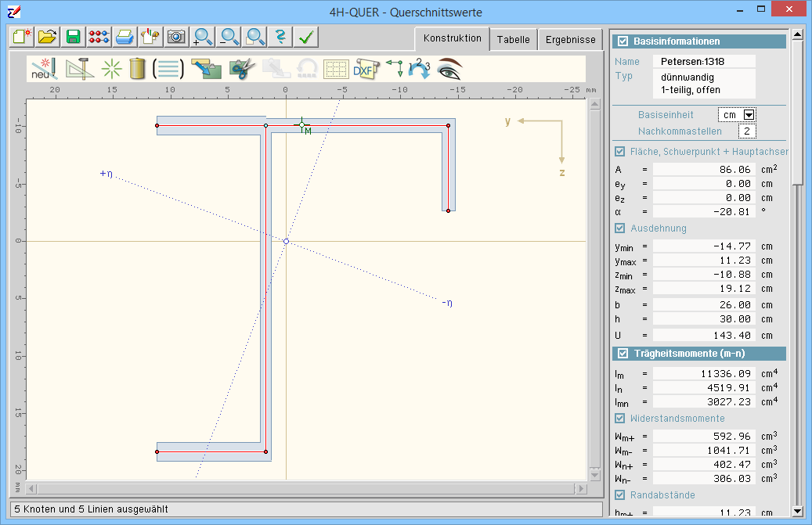Click the neu new element tool

click(x=44, y=69)
